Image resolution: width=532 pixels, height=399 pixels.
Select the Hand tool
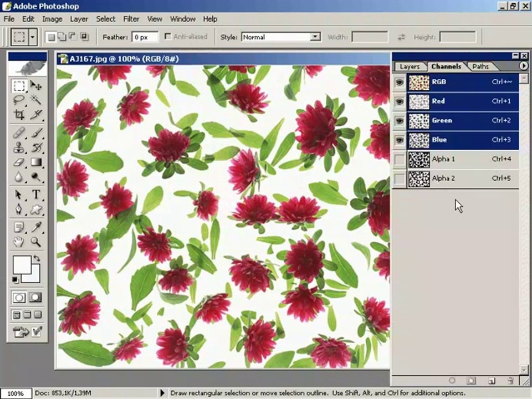(19, 242)
